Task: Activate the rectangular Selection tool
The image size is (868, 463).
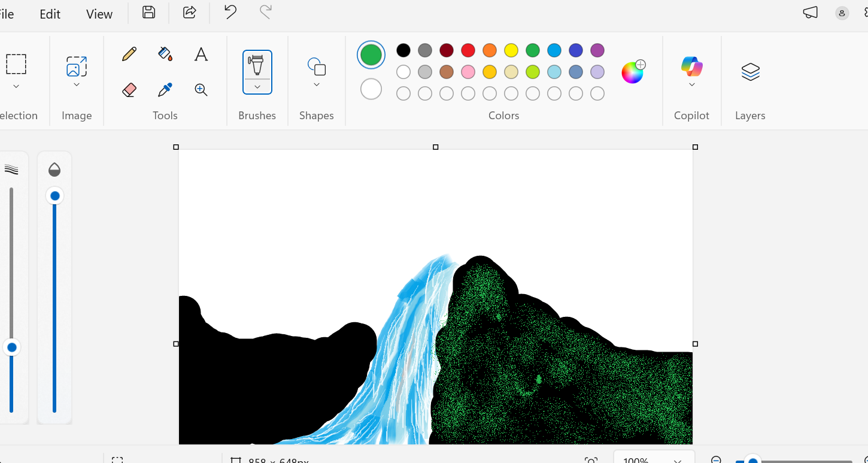Action: (x=16, y=64)
